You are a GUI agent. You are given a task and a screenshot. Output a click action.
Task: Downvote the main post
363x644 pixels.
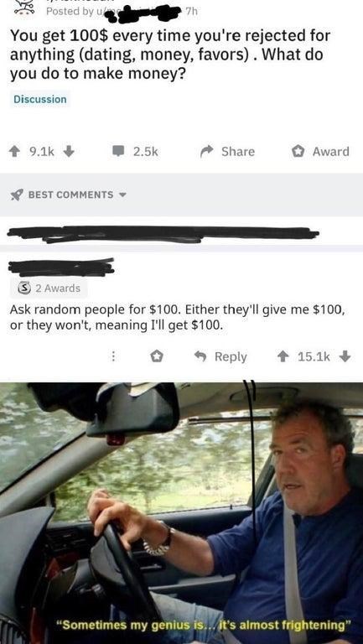69,152
